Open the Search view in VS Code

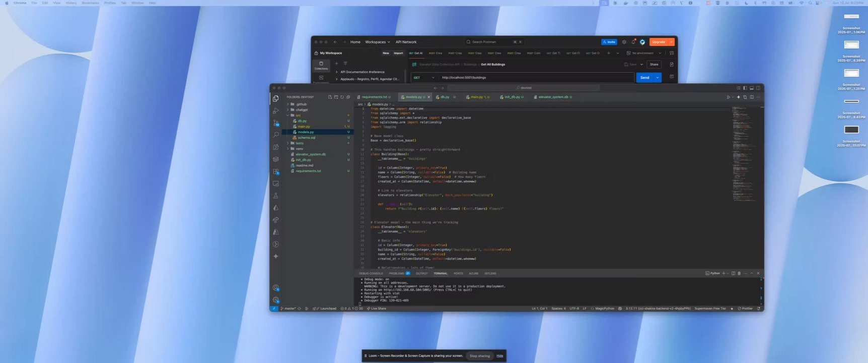275,135
